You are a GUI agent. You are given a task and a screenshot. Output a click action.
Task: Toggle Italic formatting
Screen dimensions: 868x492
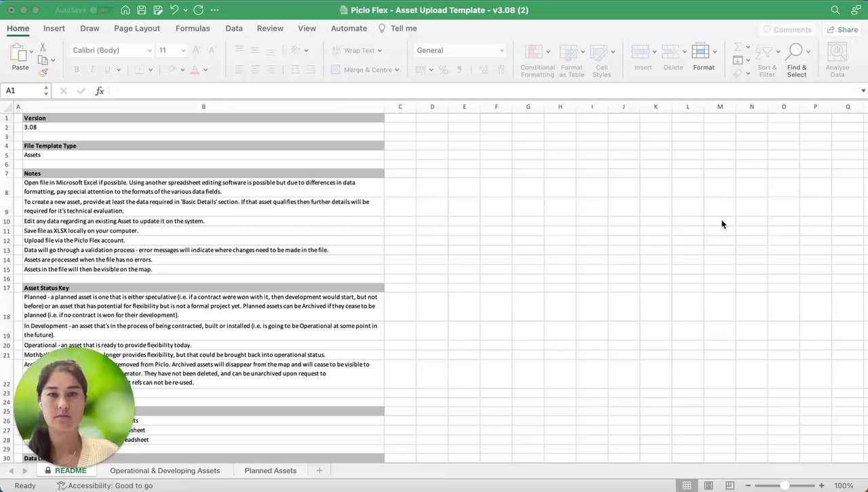tap(92, 69)
